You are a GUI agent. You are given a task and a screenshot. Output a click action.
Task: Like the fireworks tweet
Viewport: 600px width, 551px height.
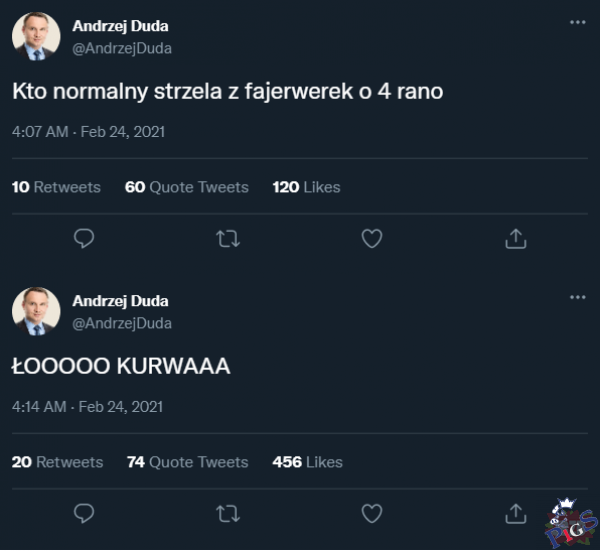[372, 238]
